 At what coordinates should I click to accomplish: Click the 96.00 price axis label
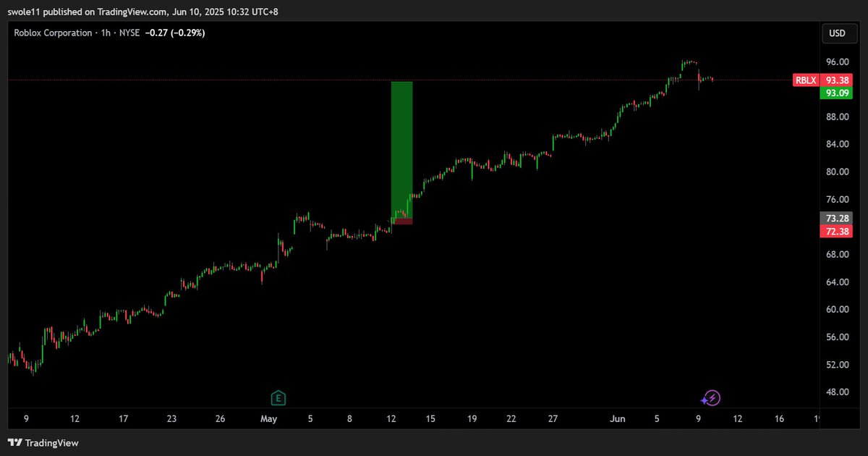[x=837, y=62]
